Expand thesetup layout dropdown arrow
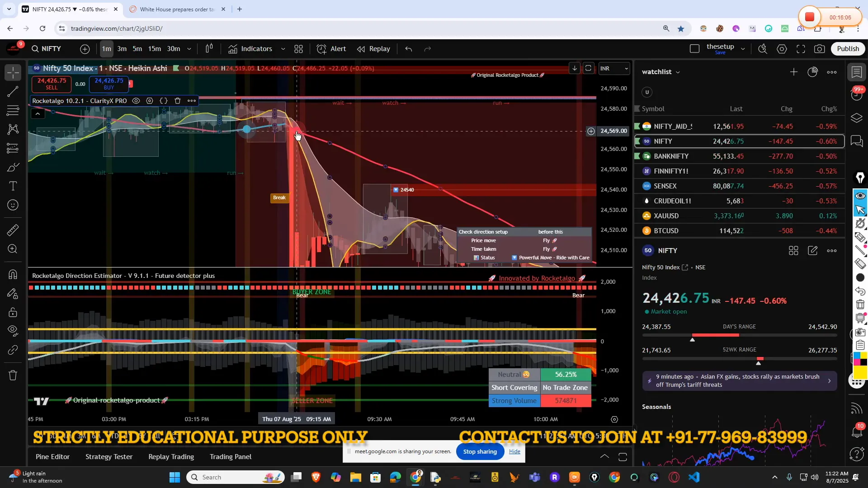This screenshot has width=868, height=488. pos(743,49)
